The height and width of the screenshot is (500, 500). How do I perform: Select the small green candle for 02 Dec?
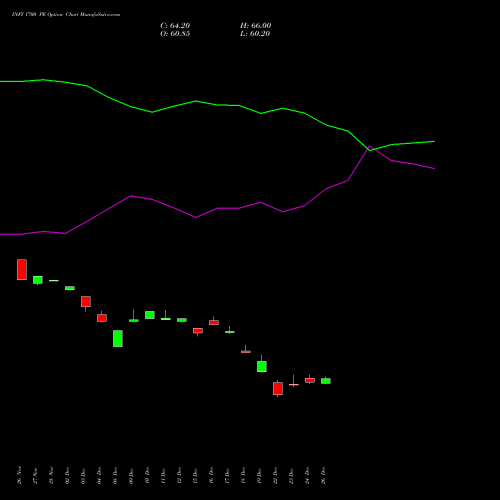pos(70,288)
